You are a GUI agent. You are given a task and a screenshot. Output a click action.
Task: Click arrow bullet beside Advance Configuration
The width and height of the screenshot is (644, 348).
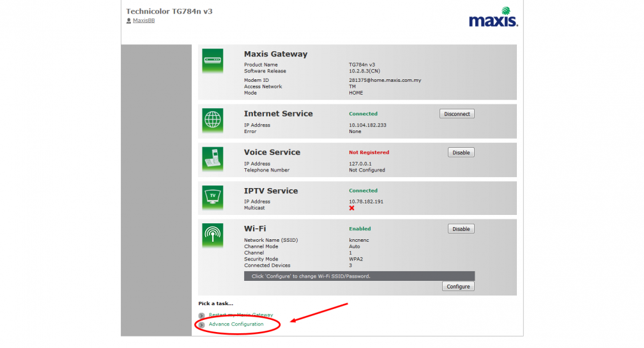(202, 324)
